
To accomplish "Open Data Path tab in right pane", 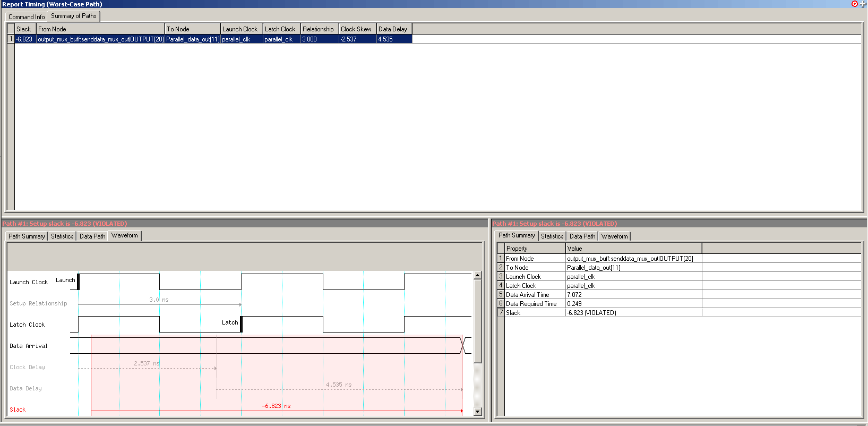I will 582,236.
